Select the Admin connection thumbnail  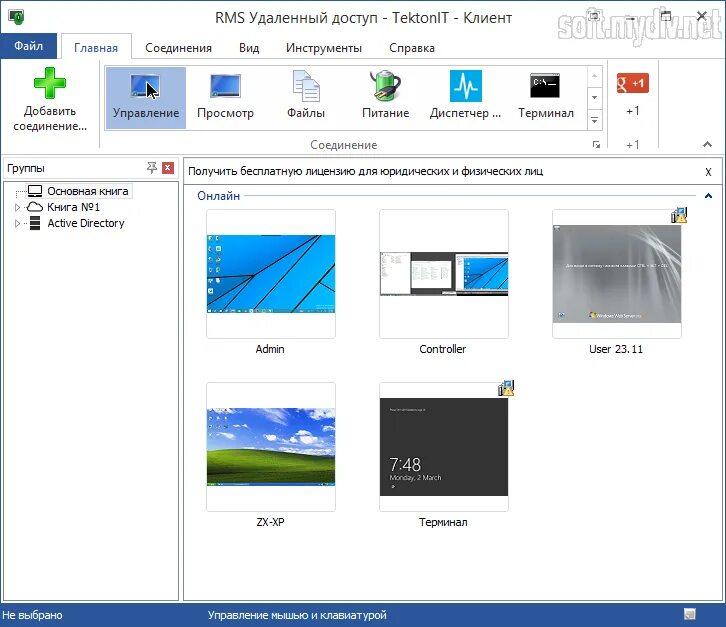[x=271, y=274]
